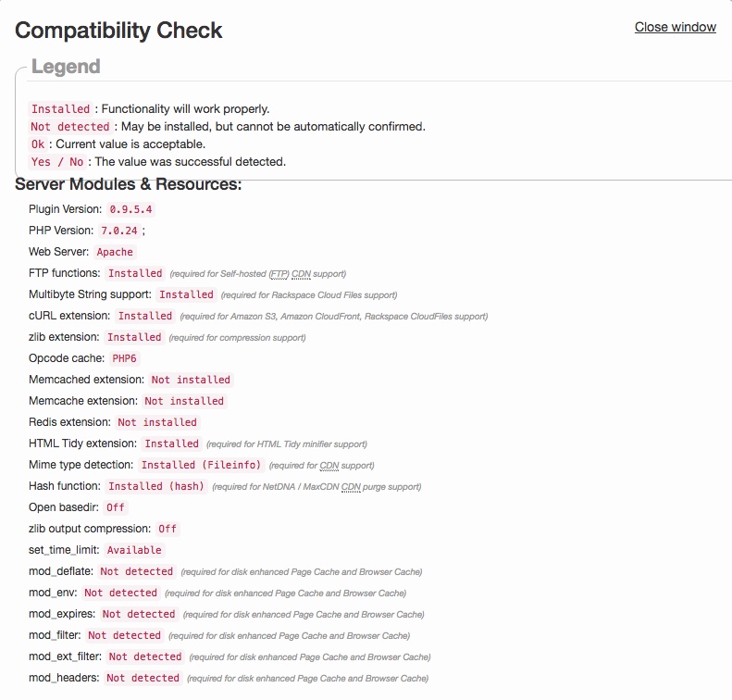Click the Yes / No legend badge
Image resolution: width=732 pixels, height=700 pixels.
pos(57,162)
